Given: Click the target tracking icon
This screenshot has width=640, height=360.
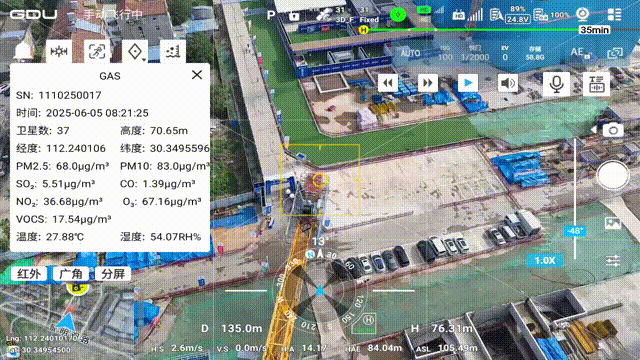Looking at the screenshot, I should [97, 52].
